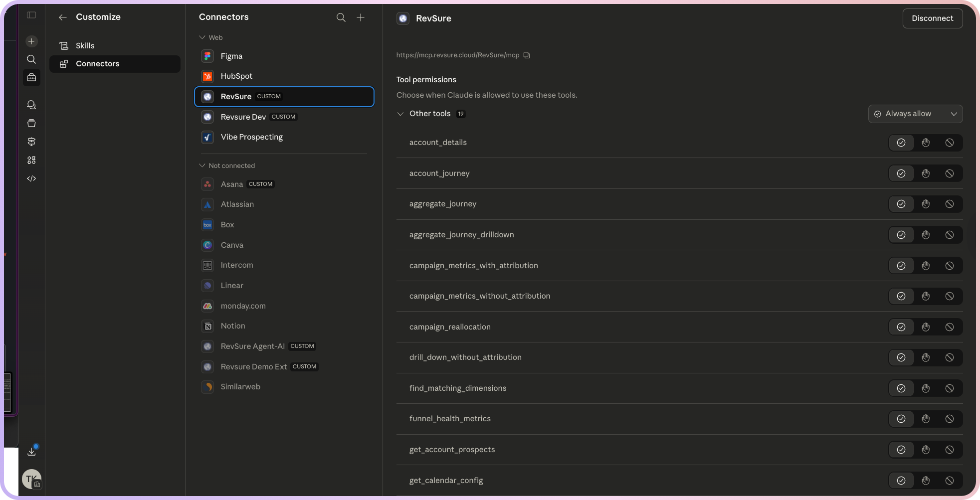Open the projects stack icon in left rail

click(x=31, y=123)
